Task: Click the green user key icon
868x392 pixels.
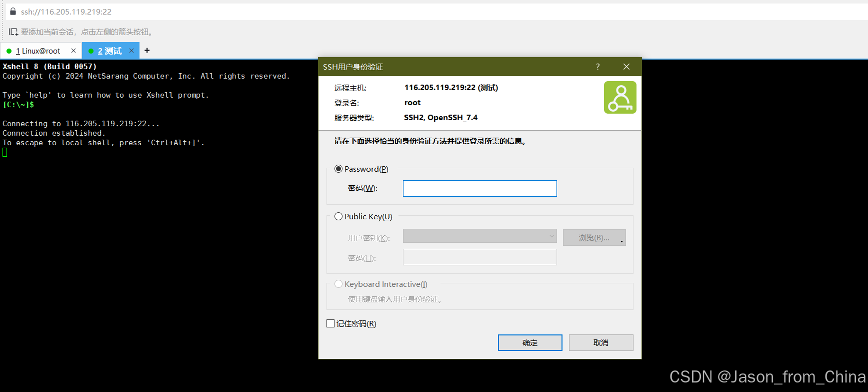Action: tap(620, 98)
